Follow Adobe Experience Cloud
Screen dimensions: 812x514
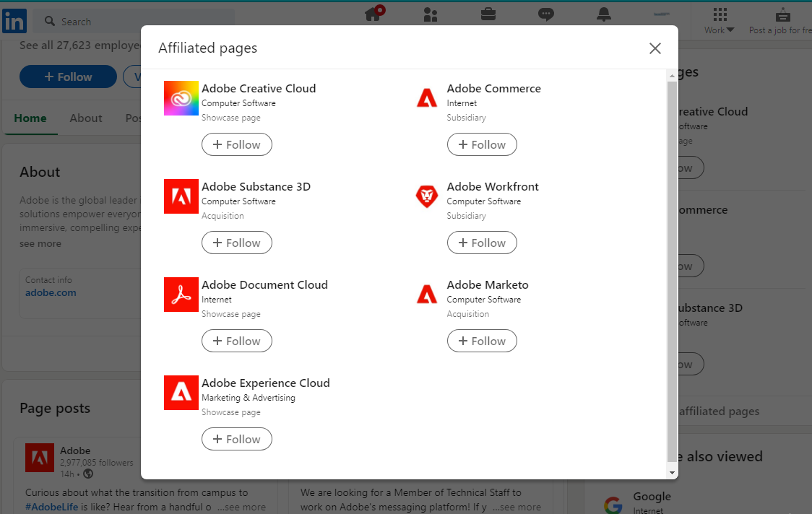pos(237,439)
